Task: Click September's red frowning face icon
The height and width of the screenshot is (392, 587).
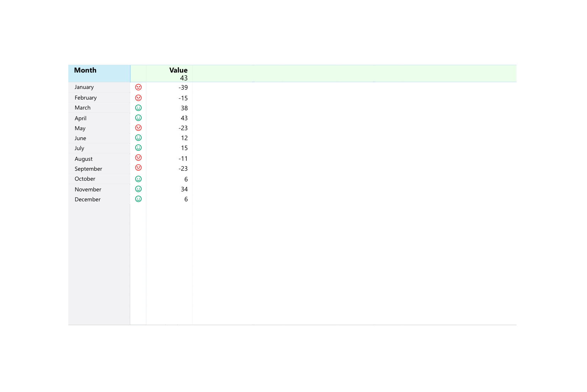Action: pos(138,168)
